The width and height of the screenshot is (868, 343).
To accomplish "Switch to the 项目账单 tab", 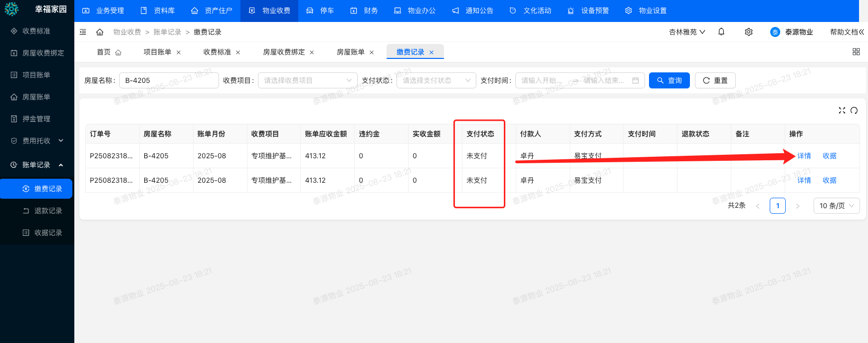I will [x=157, y=52].
